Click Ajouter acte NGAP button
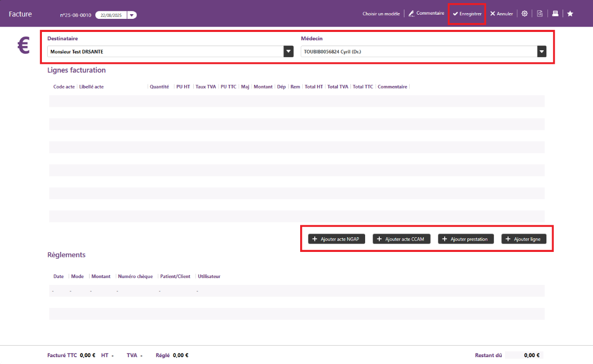This screenshot has width=593, height=364. 336,239
